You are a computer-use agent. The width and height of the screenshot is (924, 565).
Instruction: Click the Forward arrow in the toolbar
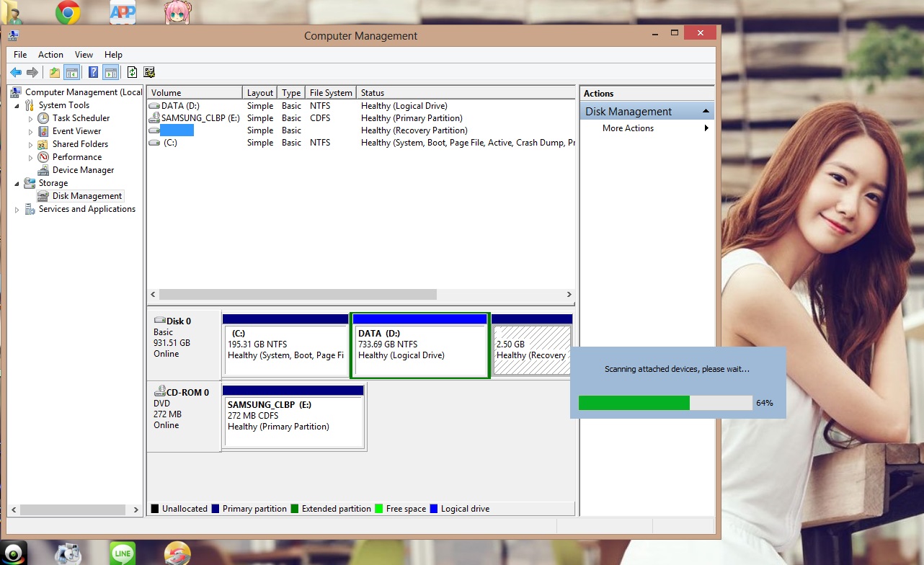(x=32, y=72)
